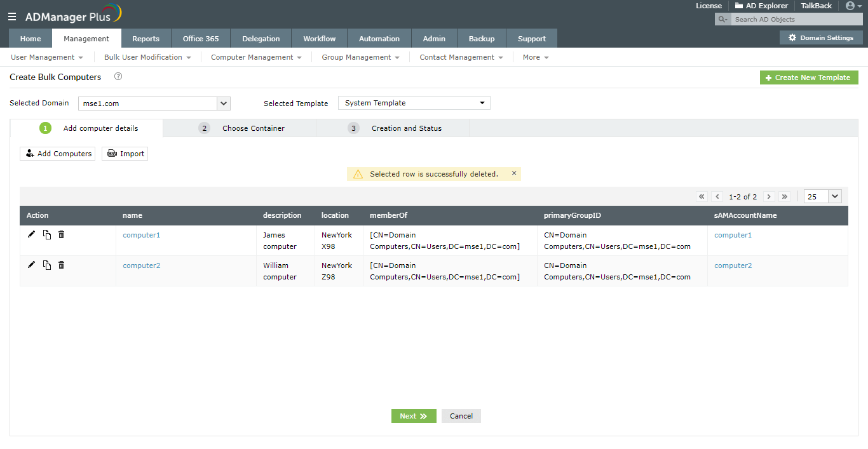This screenshot has height=449, width=868.
Task: Click the Create New Template button
Action: [809, 77]
